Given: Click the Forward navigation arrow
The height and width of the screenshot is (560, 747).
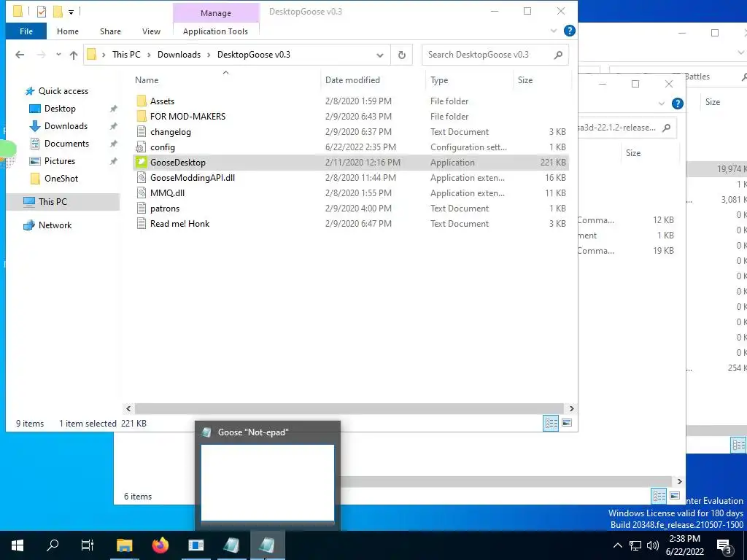Looking at the screenshot, I should 42,55.
